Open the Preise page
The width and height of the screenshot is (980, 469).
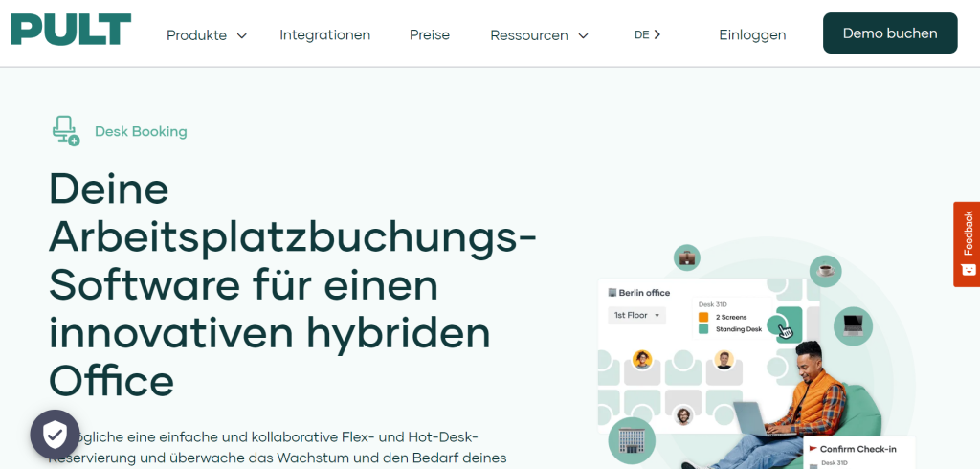tap(430, 35)
